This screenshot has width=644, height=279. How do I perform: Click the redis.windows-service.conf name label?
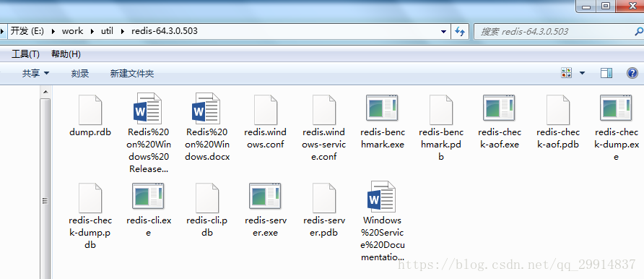pyautogui.click(x=324, y=145)
